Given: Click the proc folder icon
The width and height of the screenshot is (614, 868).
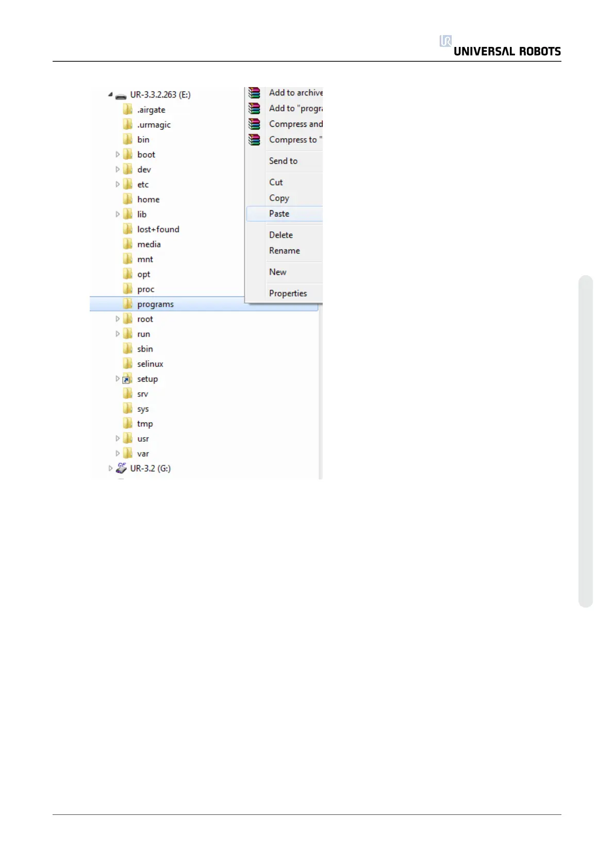Looking at the screenshot, I should 128,289.
